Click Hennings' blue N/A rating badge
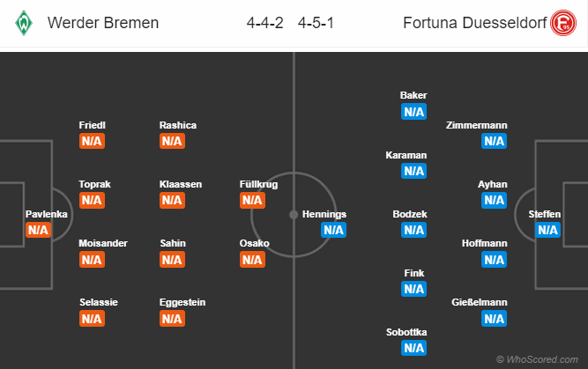Screen dimensions: 588x369 [333, 230]
